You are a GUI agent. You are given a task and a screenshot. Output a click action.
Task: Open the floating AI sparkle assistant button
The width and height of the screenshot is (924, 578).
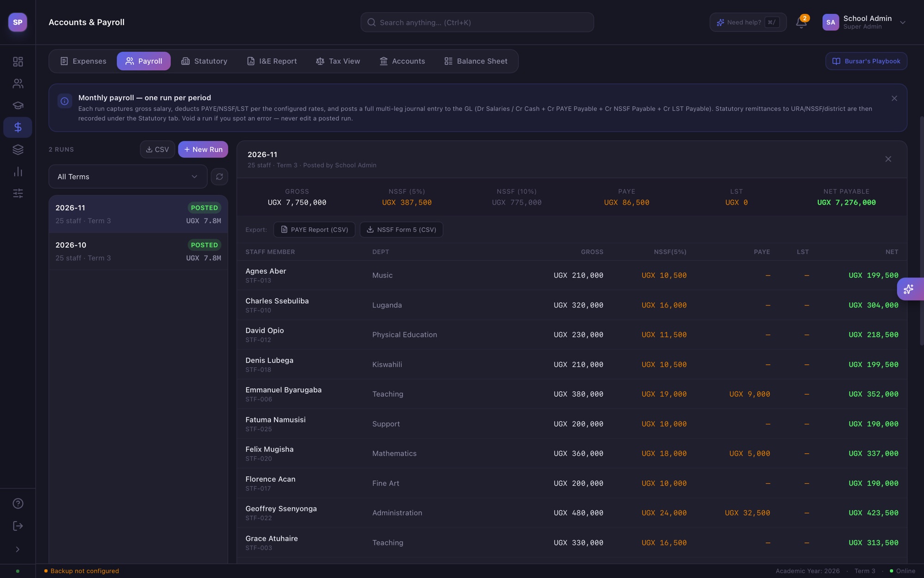910,289
